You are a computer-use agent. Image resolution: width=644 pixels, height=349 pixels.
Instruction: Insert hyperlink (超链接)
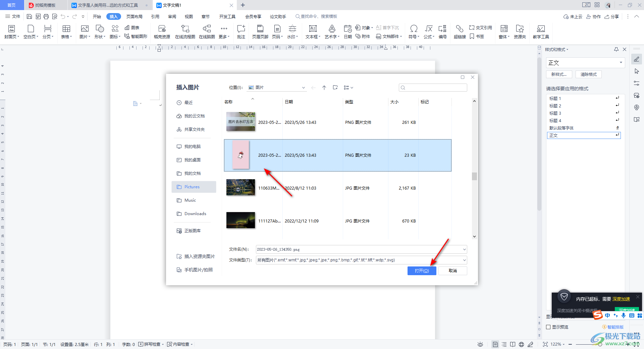tap(460, 32)
